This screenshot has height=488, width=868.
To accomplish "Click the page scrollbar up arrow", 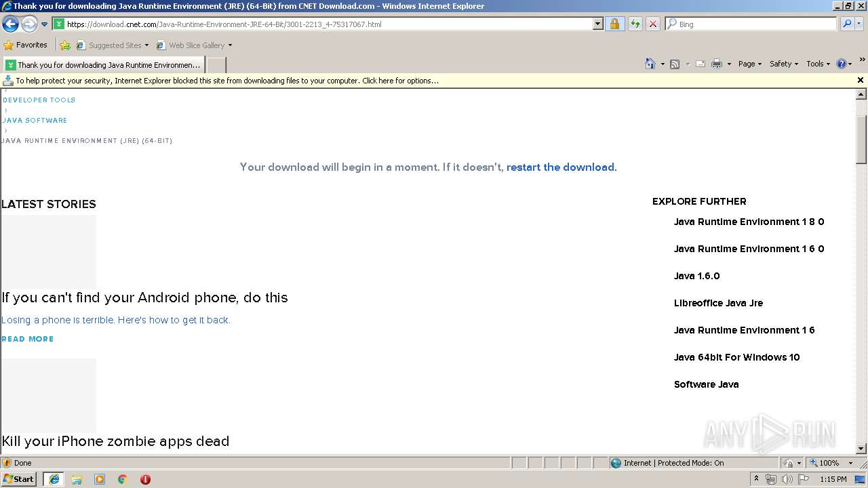I will pos(861,94).
